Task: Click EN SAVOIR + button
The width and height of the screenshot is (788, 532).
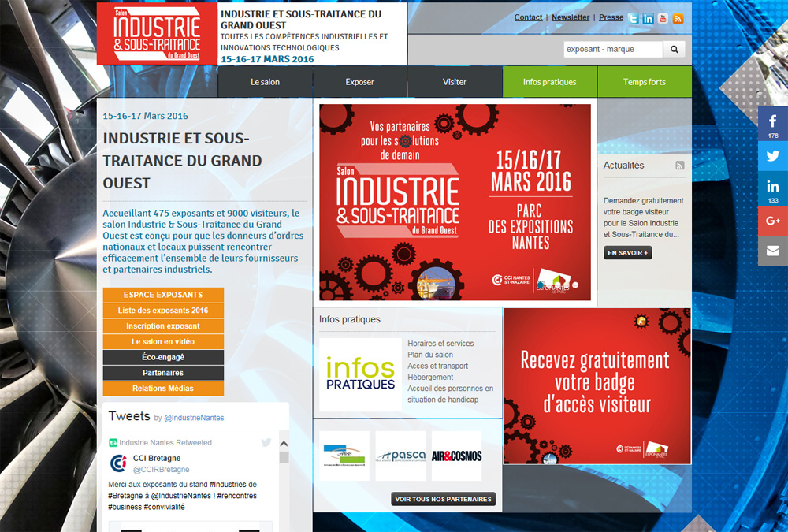Action: click(x=628, y=253)
